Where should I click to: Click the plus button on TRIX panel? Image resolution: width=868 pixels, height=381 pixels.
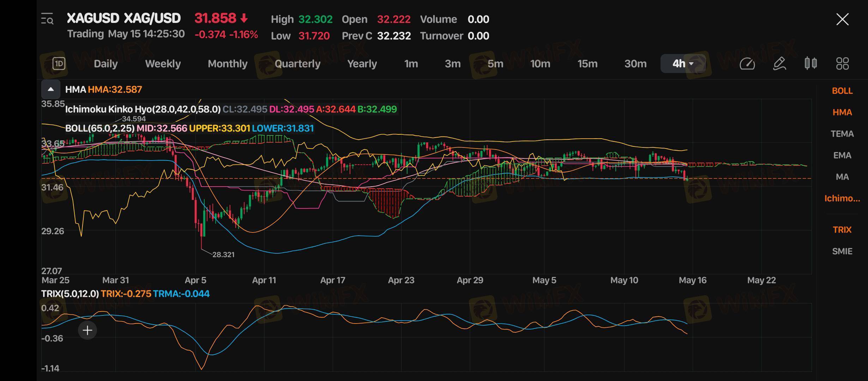pos(87,330)
